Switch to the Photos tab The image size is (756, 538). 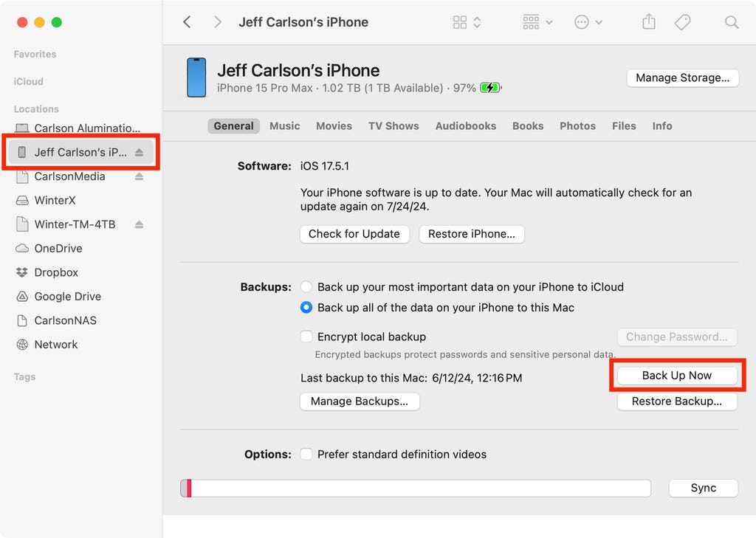coord(577,126)
